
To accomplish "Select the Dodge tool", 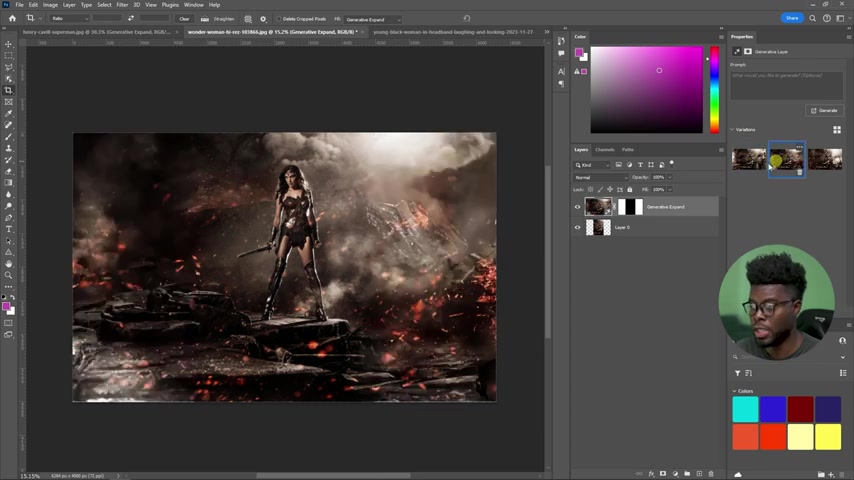I will click(8, 206).
